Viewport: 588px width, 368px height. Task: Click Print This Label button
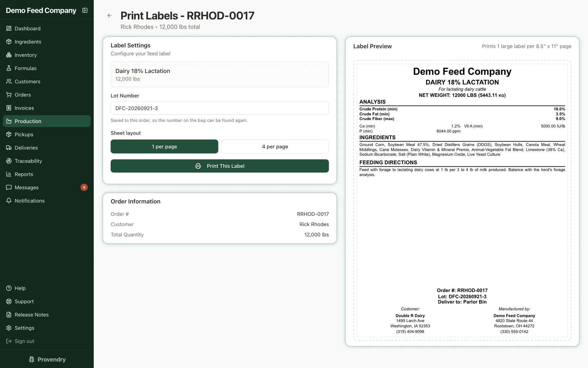point(220,166)
